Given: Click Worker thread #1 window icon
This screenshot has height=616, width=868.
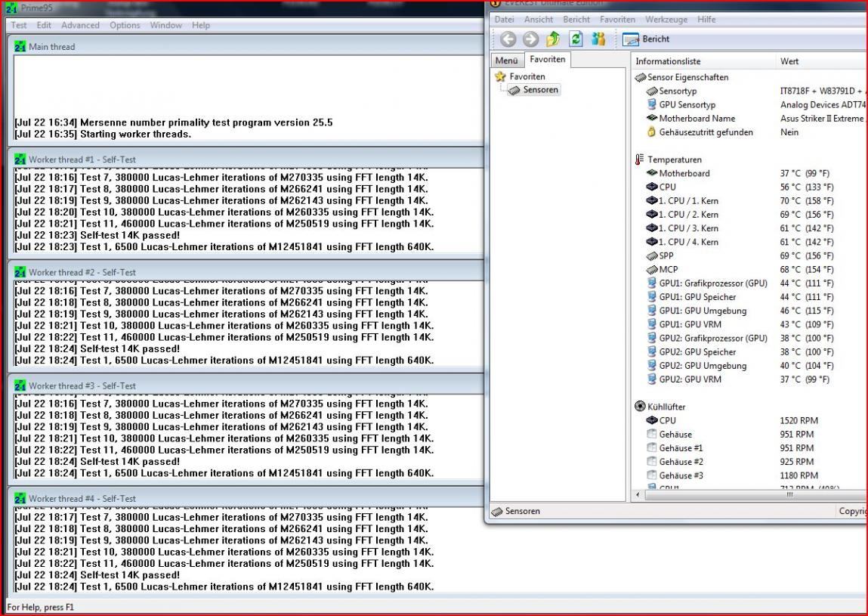Looking at the screenshot, I should (x=20, y=159).
